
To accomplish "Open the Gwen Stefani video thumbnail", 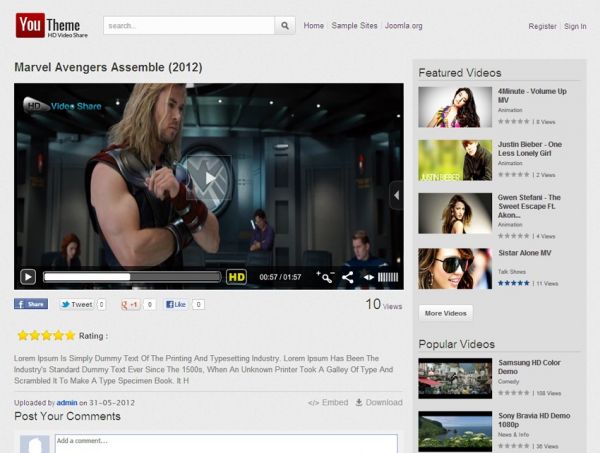I will pos(455,213).
